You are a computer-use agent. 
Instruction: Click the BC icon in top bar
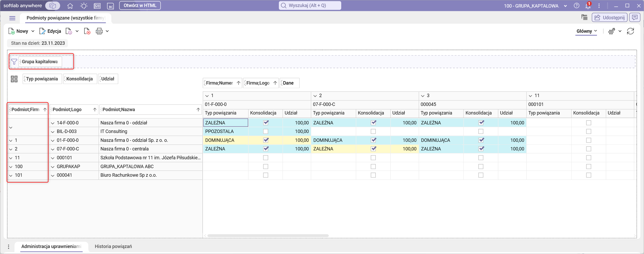111,6
